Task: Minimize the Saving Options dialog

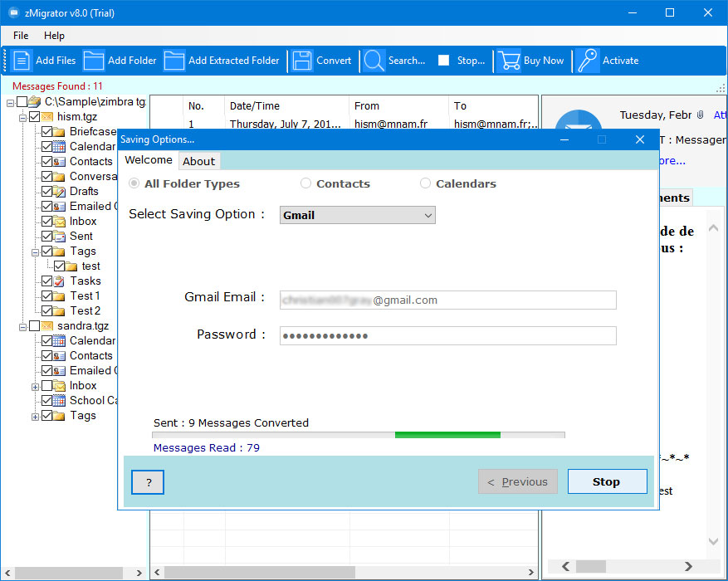Action: pos(564,139)
